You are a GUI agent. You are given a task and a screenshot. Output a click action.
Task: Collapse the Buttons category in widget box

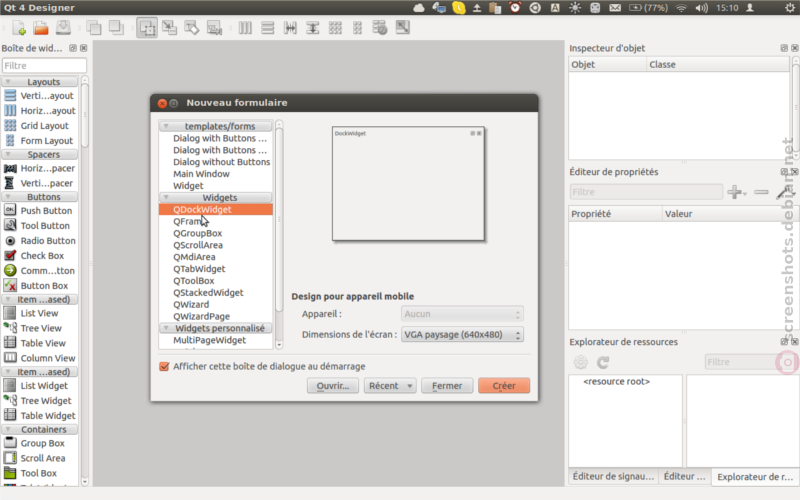point(8,196)
